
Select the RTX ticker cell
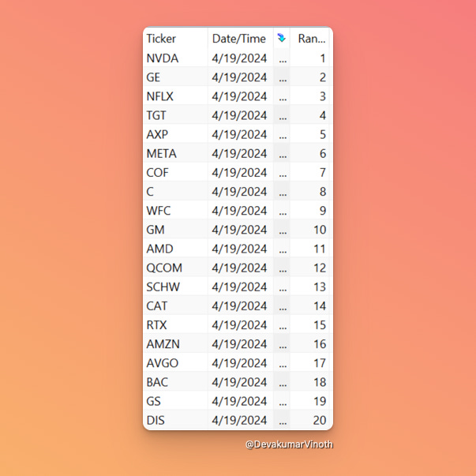tap(175, 324)
